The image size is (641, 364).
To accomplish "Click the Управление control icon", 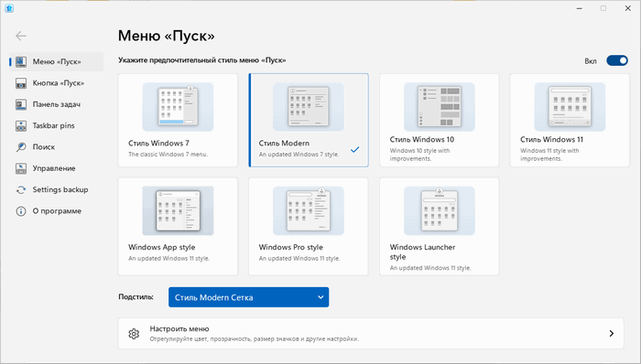I will coord(21,168).
